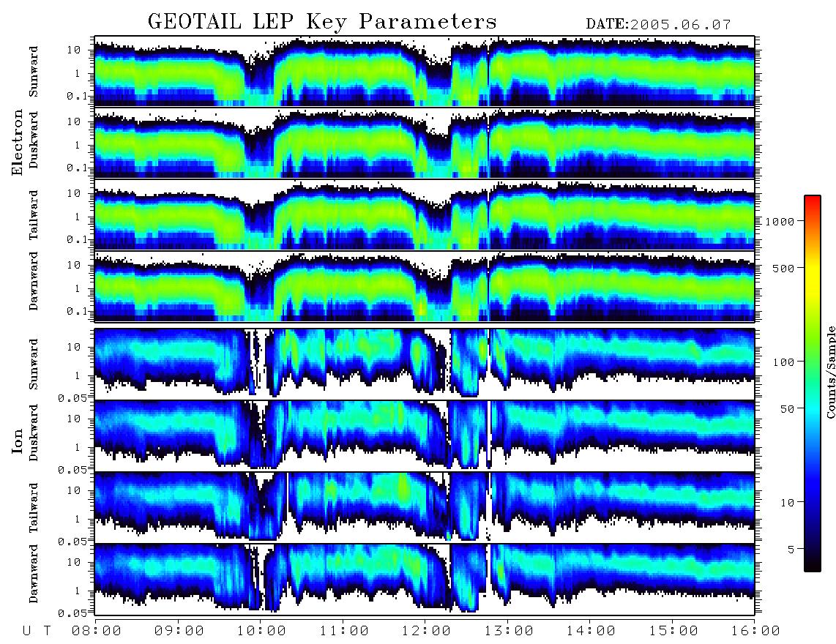Select the Electron Dawnward panel label

[34, 282]
